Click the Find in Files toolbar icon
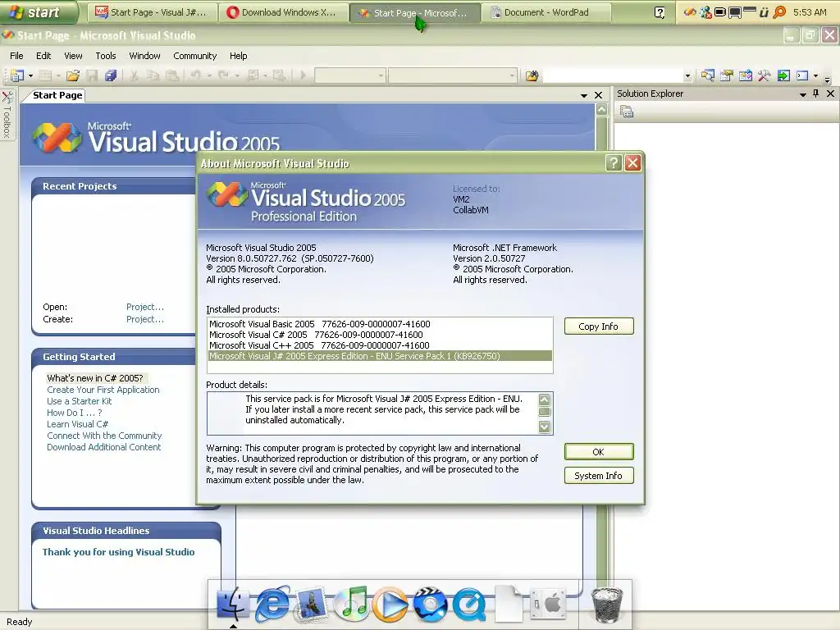Screen dimensions: 840x630 532,75
